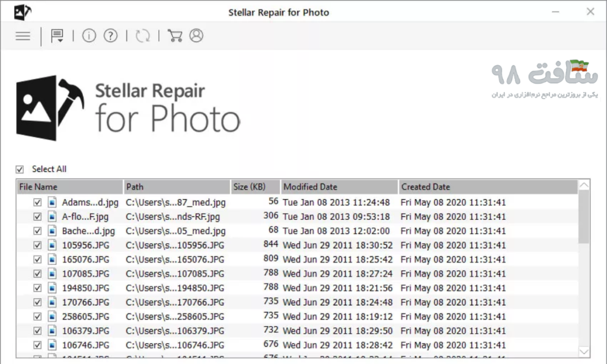The height and width of the screenshot is (364, 607).
Task: Open Help using the question mark icon
Action: click(x=110, y=36)
